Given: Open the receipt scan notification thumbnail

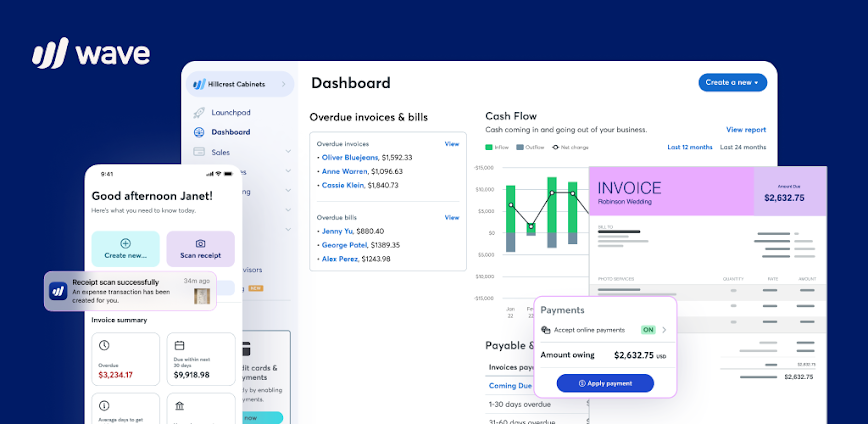Looking at the screenshot, I should pyautogui.click(x=203, y=295).
